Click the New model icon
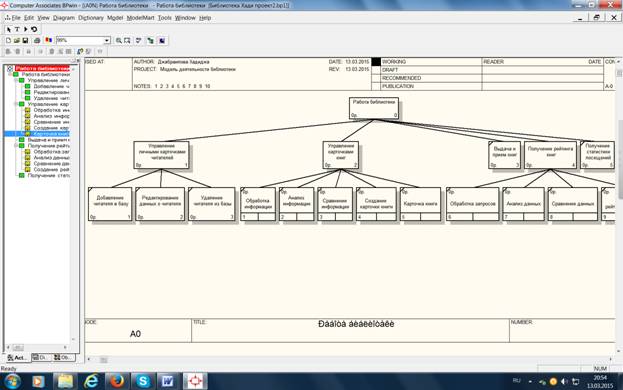 [x=8, y=41]
